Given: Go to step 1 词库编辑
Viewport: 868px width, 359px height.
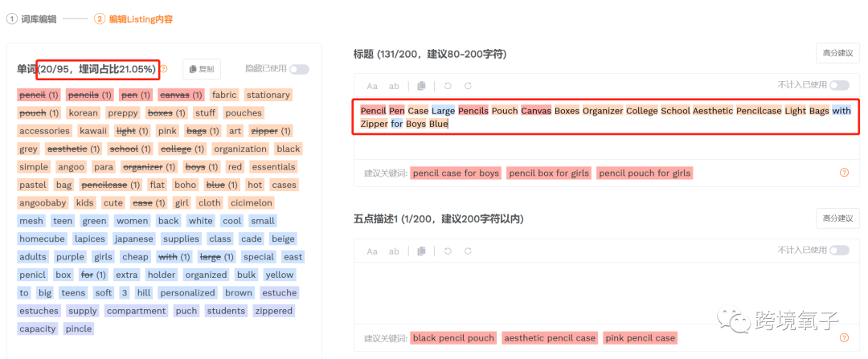Looking at the screenshot, I should [31, 18].
